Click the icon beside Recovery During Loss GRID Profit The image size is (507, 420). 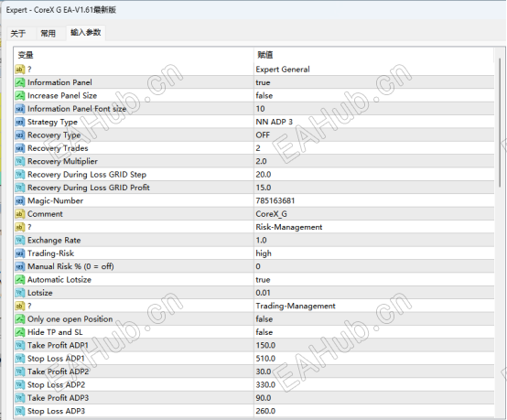(x=20, y=188)
